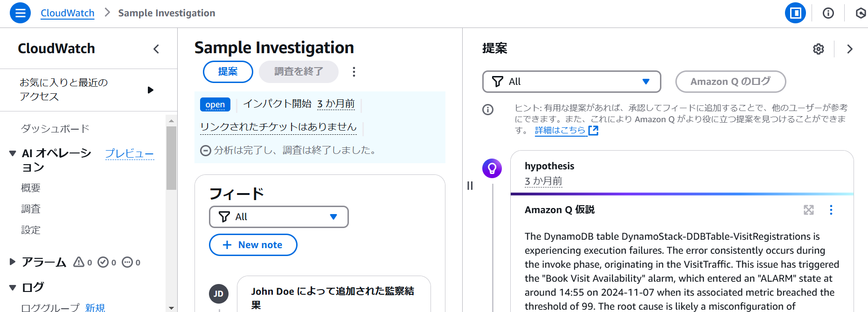Viewport: 868px width, 312px height.
Task: Click the Amazon Q 仮説 heading
Action: (x=560, y=210)
